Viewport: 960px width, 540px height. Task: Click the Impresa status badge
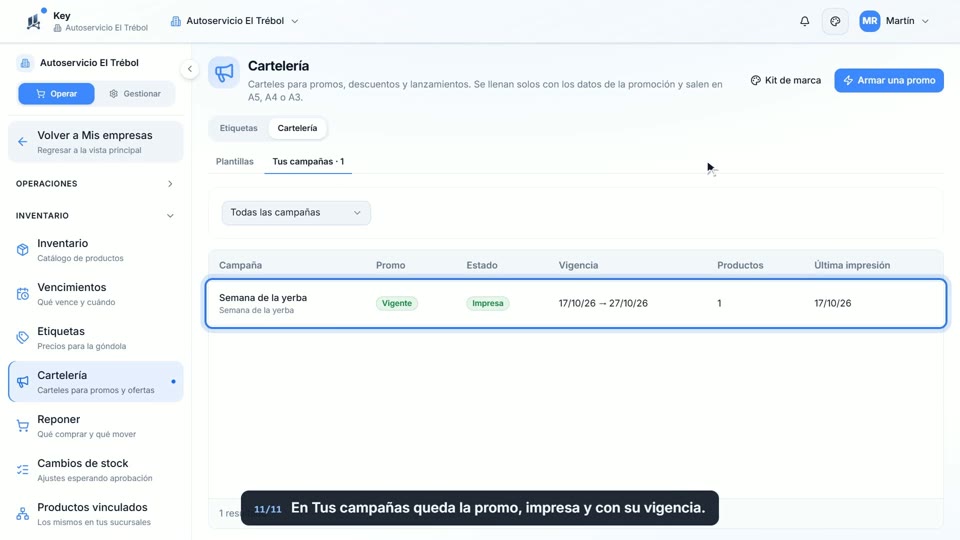click(487, 303)
